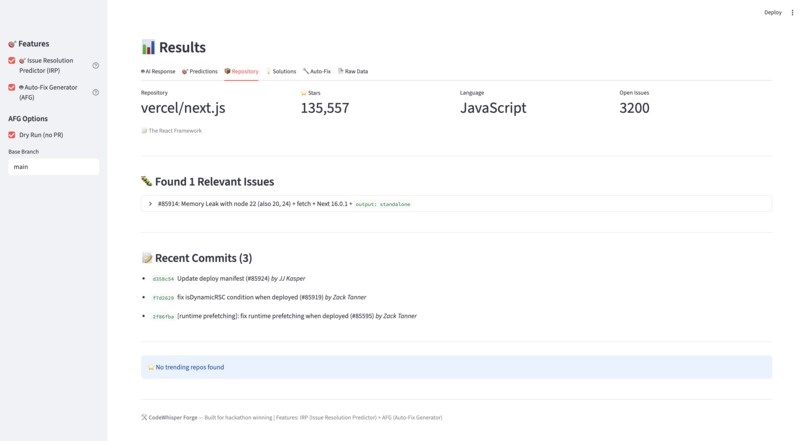This screenshot has width=806, height=441.
Task: Click the runtime prefetching commit text
Action: [276, 316]
